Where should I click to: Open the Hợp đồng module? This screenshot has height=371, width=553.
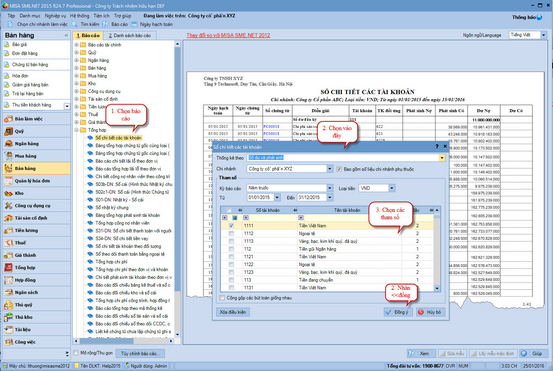pos(36,280)
